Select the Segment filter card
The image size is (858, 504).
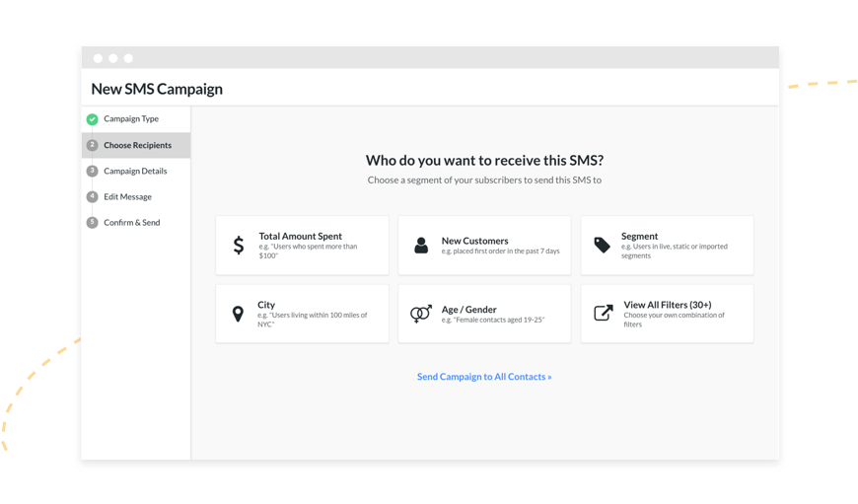667,246
